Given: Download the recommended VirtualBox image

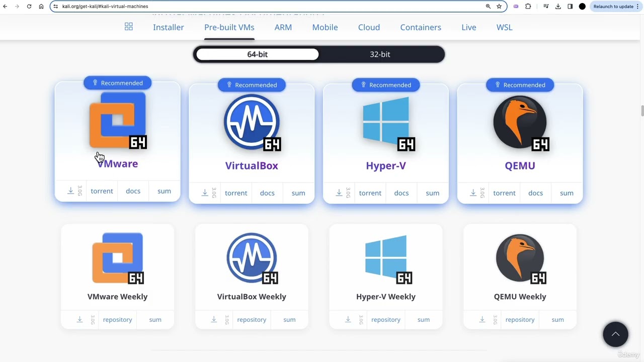Looking at the screenshot, I should [205, 193].
